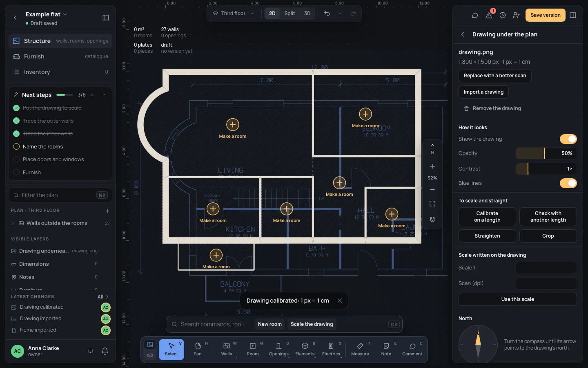Image resolution: width=588 pixels, height=368 pixels.
Task: Click Save version
Action: (546, 15)
